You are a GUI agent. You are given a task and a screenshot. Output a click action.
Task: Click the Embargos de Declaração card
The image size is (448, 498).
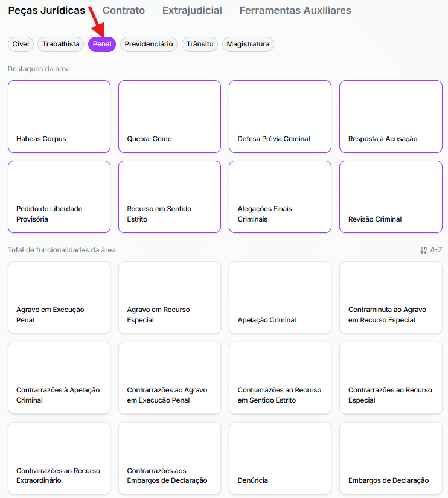pyautogui.click(x=391, y=459)
